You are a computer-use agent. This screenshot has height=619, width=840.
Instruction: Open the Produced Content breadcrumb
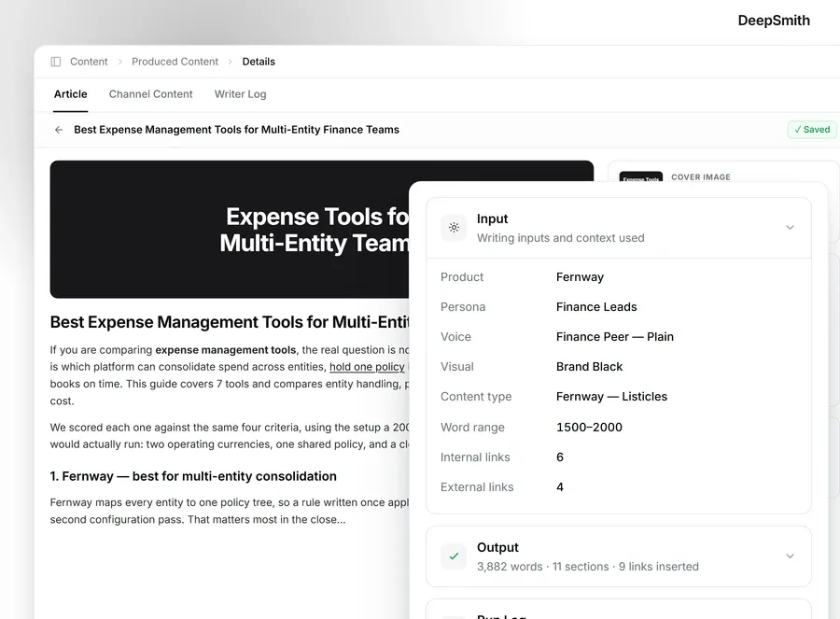(x=175, y=62)
